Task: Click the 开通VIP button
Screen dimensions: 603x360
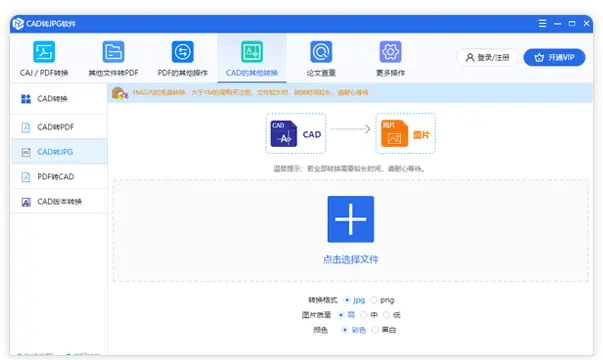Action: 554,58
